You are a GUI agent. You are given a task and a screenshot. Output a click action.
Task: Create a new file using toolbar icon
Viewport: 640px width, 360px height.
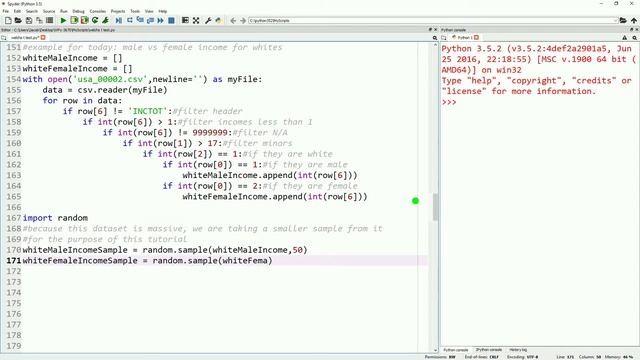8,20
